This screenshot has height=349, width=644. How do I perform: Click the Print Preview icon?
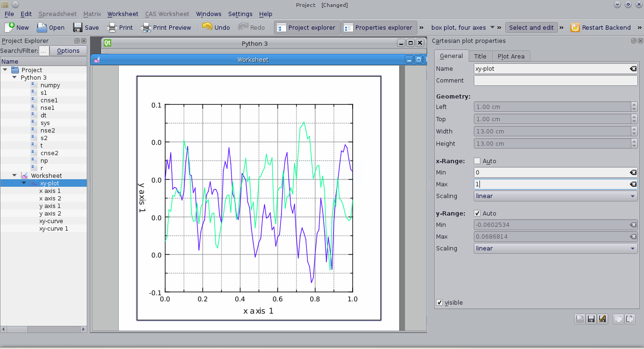tap(166, 27)
